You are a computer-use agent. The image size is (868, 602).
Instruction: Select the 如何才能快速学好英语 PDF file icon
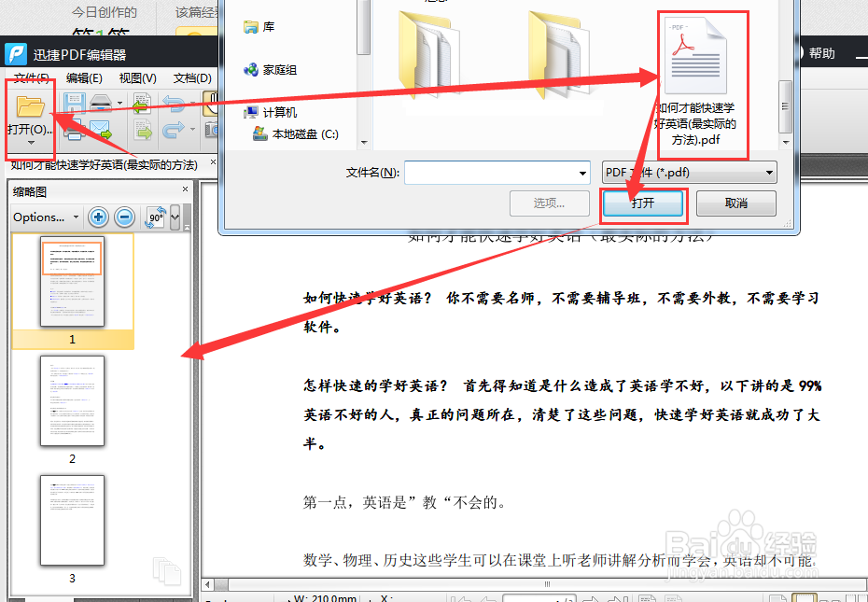click(695, 57)
